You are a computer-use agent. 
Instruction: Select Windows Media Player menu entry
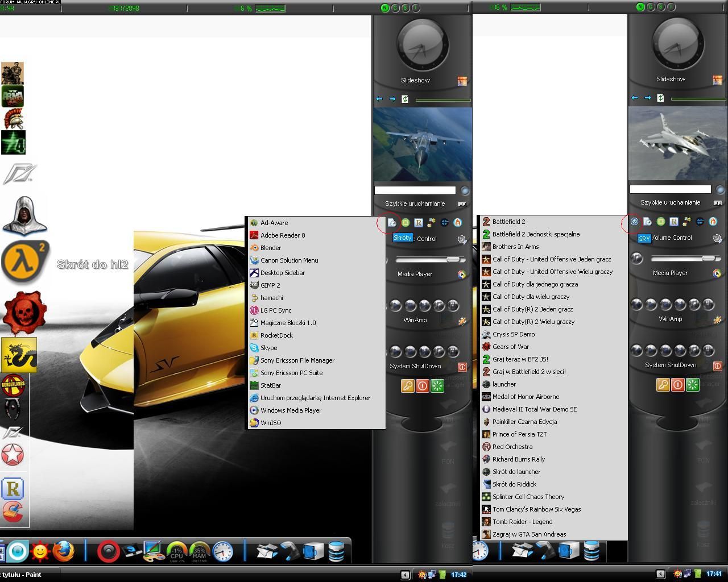point(316,410)
